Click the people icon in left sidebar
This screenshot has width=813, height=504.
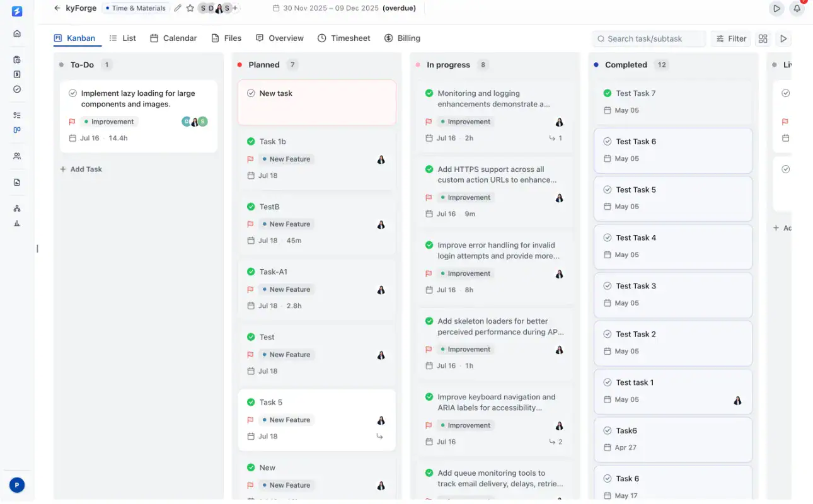17,156
